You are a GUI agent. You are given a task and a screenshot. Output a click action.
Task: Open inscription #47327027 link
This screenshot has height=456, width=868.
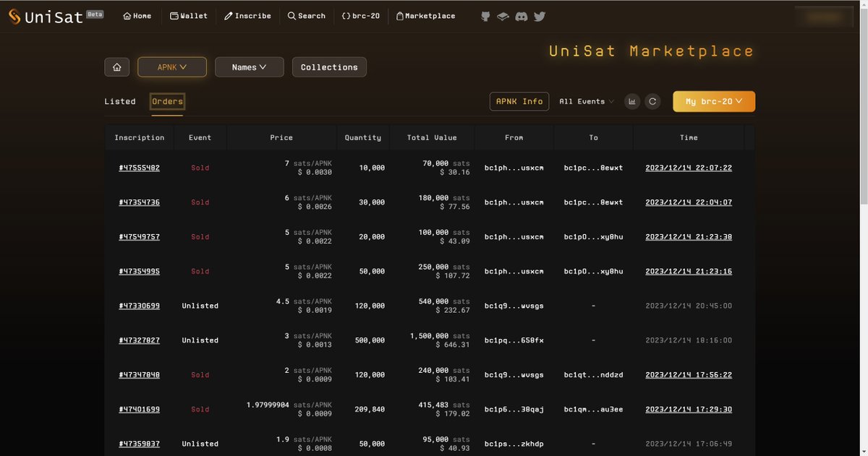click(140, 340)
